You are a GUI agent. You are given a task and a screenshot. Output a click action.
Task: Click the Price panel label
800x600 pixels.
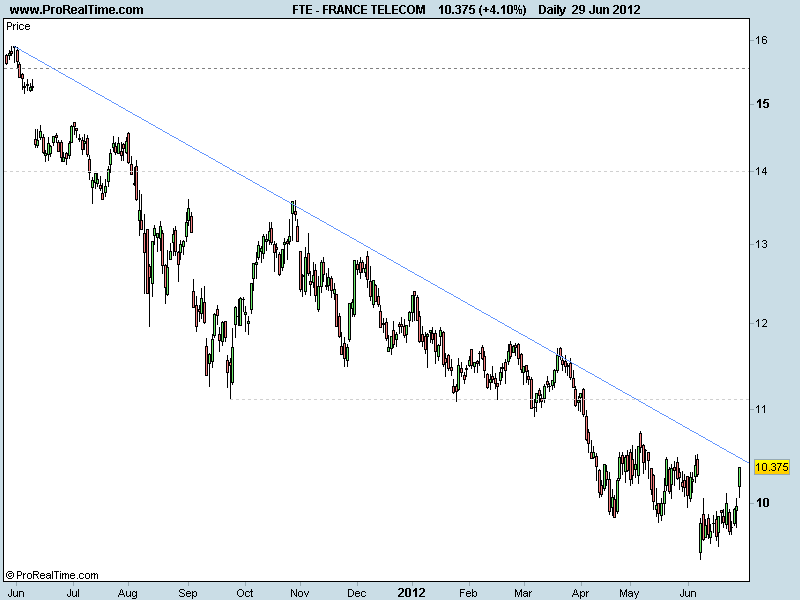[18, 27]
